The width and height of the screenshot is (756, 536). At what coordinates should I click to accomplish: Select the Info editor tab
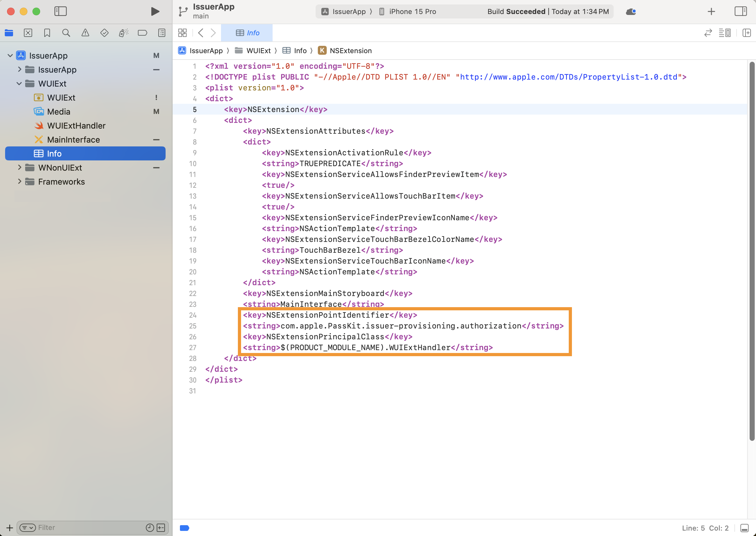point(247,33)
